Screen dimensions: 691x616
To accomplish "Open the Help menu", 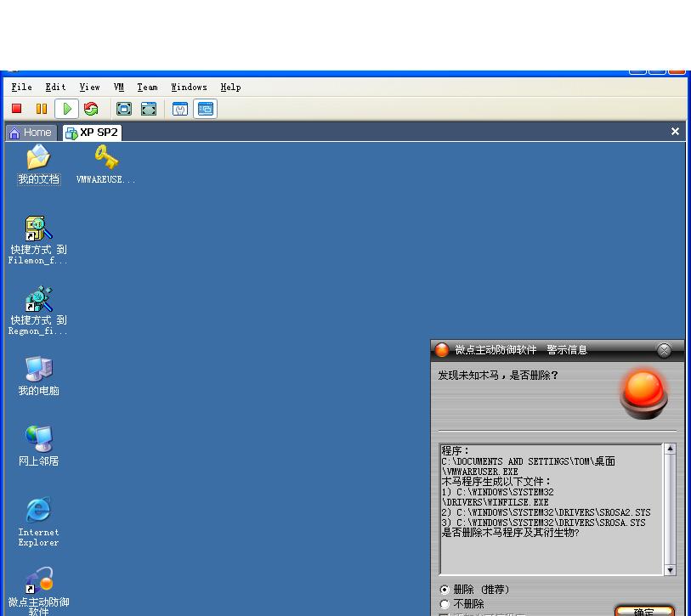I will coord(230,87).
